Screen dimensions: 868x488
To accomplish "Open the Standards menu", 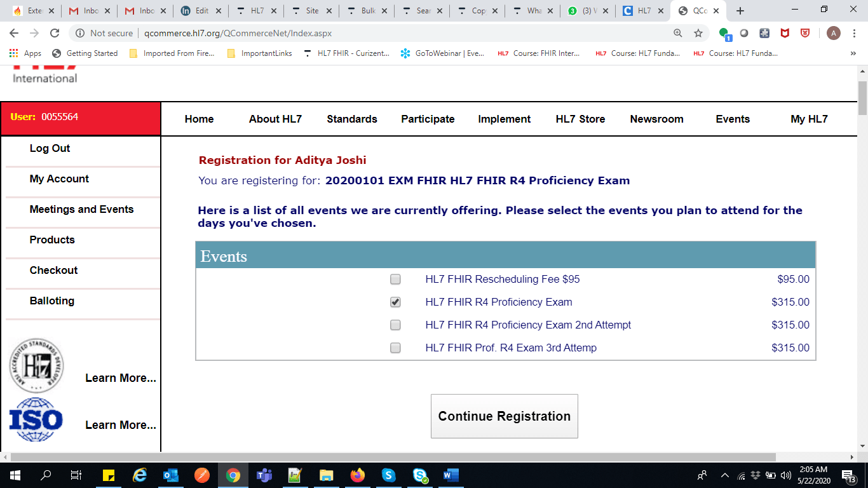I will [x=352, y=119].
